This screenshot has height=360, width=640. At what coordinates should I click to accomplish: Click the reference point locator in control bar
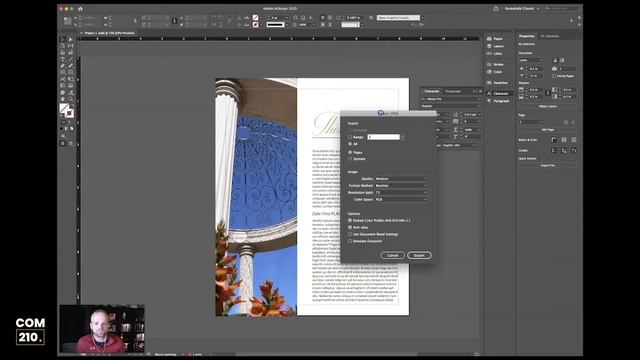67,21
